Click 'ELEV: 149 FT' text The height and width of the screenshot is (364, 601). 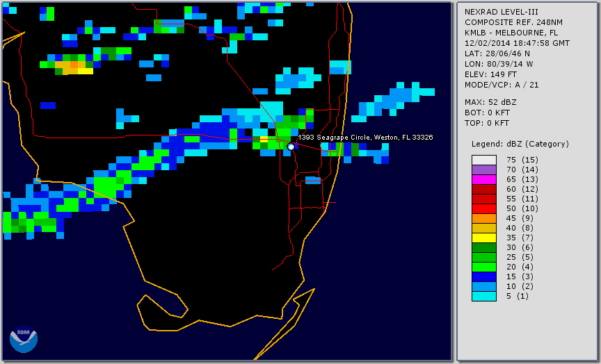point(490,74)
